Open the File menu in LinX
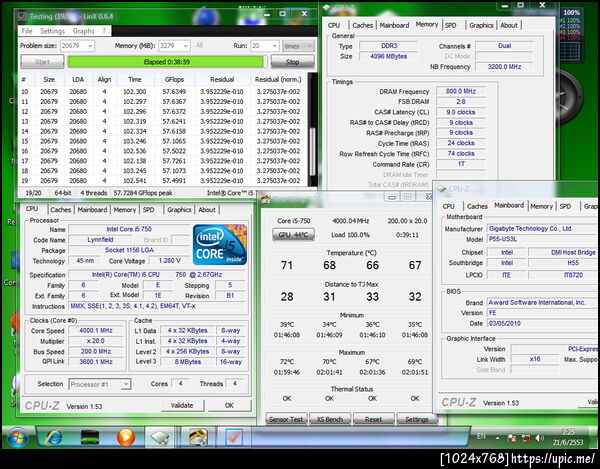Viewport: 600px width, 469px height. (27, 31)
